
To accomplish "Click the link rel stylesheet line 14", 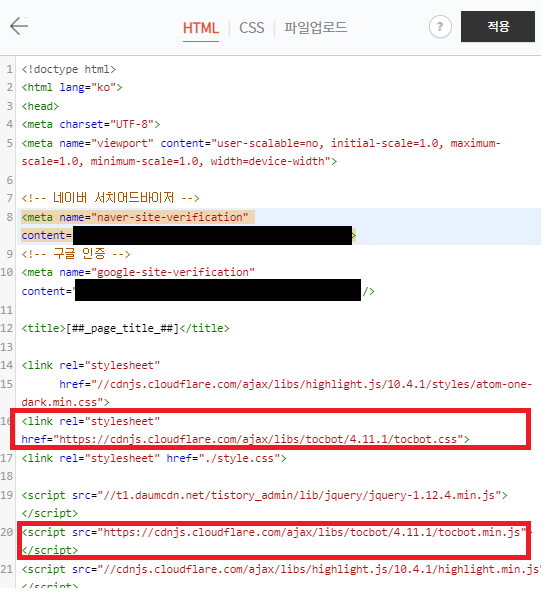I will tap(91, 366).
